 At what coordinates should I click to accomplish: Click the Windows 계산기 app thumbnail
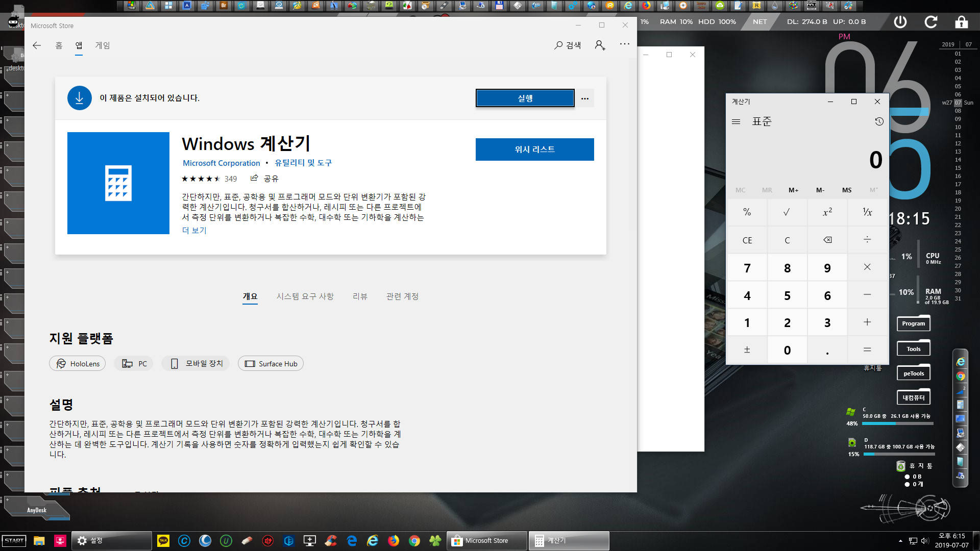pos(118,183)
